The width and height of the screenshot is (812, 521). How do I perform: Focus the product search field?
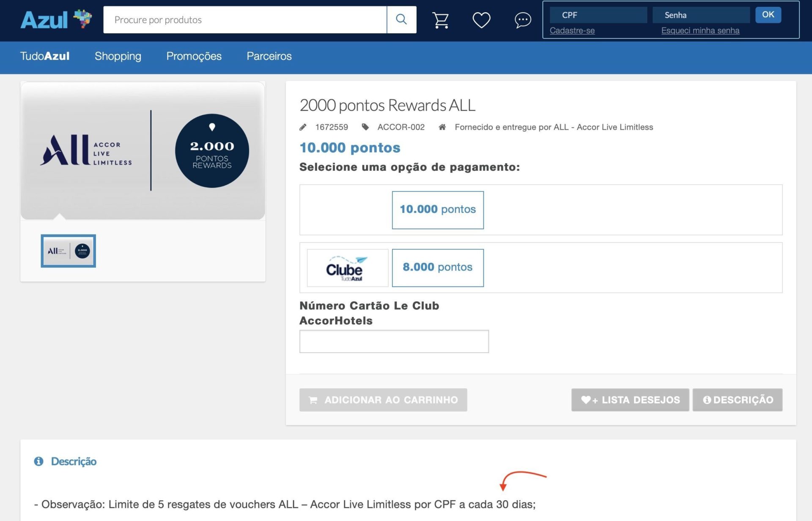(x=245, y=19)
